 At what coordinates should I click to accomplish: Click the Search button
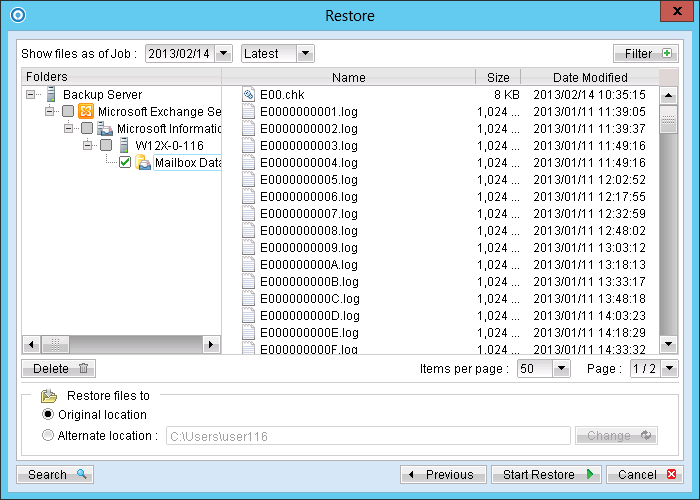(55, 474)
